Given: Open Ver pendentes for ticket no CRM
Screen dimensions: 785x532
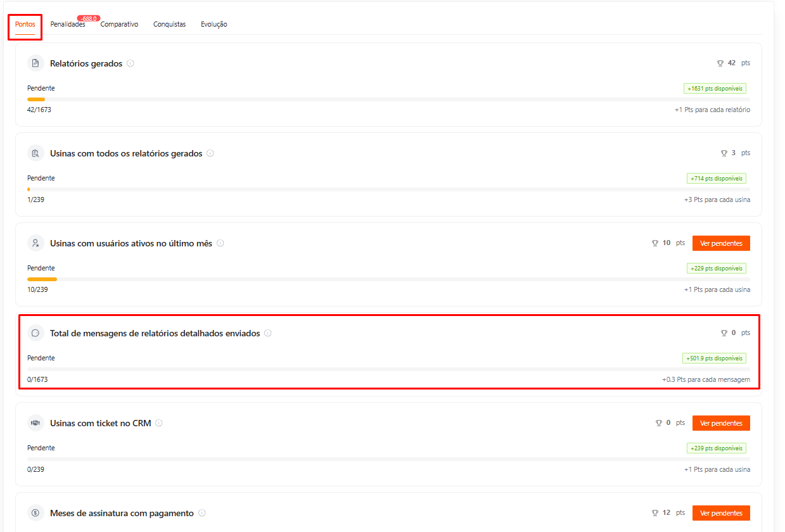Looking at the screenshot, I should (721, 423).
